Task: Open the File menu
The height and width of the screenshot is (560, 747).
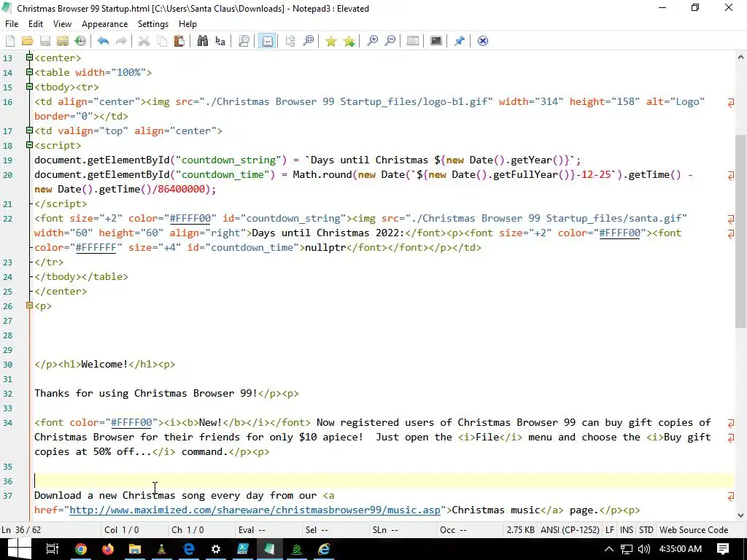Action: tap(12, 24)
